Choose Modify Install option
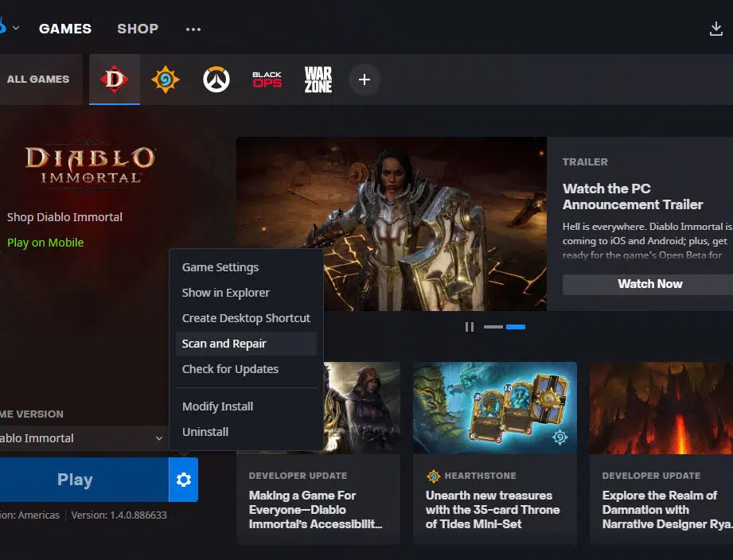 pyautogui.click(x=247, y=406)
